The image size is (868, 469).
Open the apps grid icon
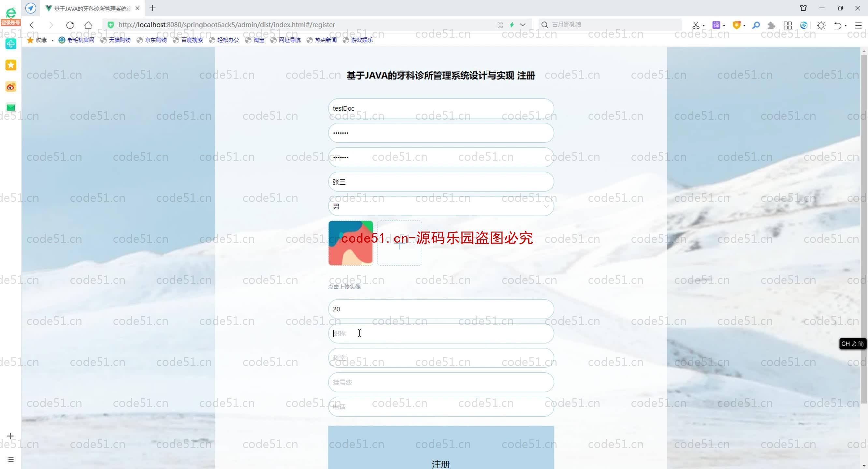click(x=788, y=25)
